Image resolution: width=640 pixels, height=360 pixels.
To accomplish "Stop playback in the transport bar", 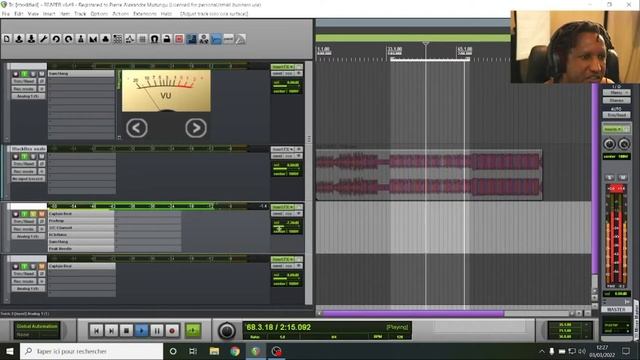I will tap(127, 331).
